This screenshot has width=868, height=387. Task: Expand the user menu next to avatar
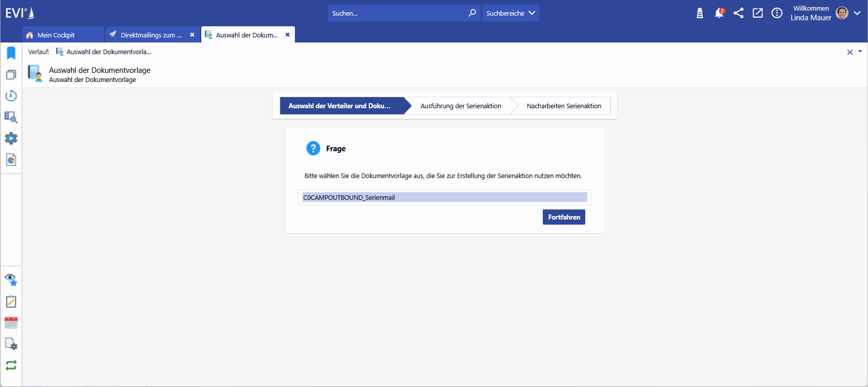coord(857,13)
